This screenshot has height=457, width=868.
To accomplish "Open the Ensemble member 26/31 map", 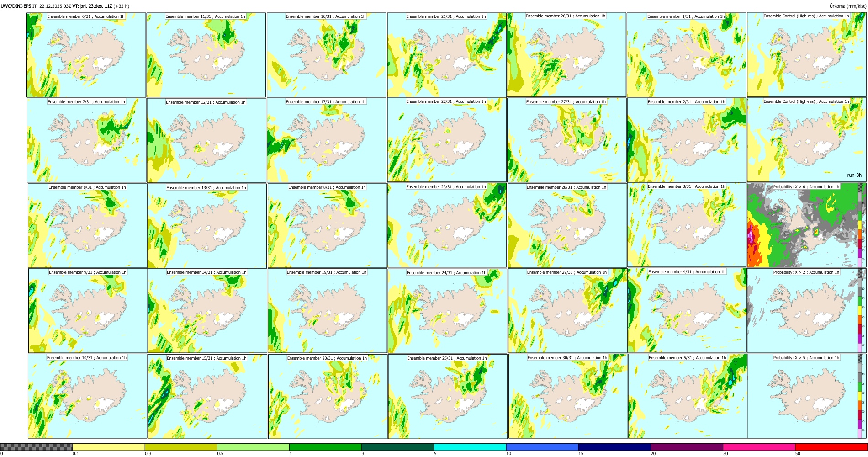I will point(566,54).
